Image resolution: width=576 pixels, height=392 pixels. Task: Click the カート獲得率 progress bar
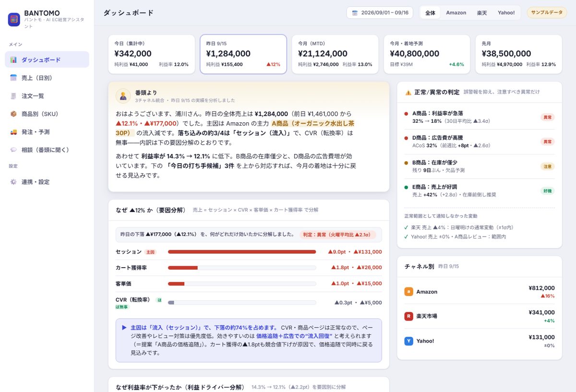click(242, 268)
